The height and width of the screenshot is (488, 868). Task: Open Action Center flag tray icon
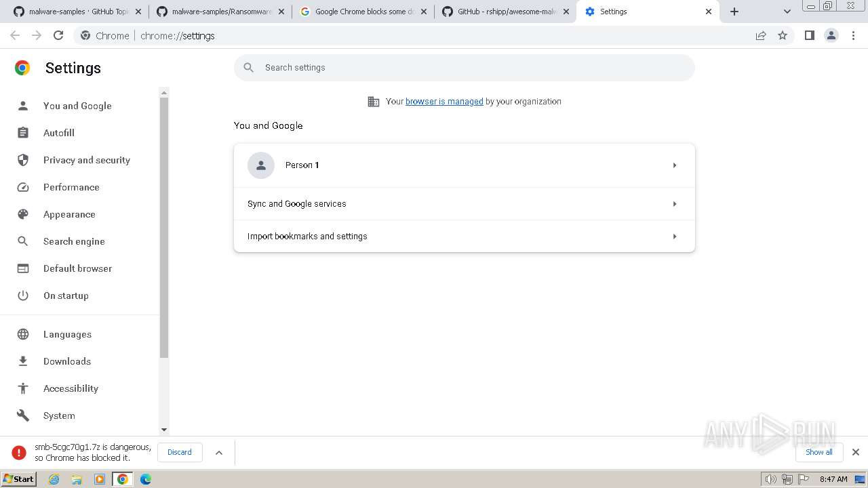point(804,479)
